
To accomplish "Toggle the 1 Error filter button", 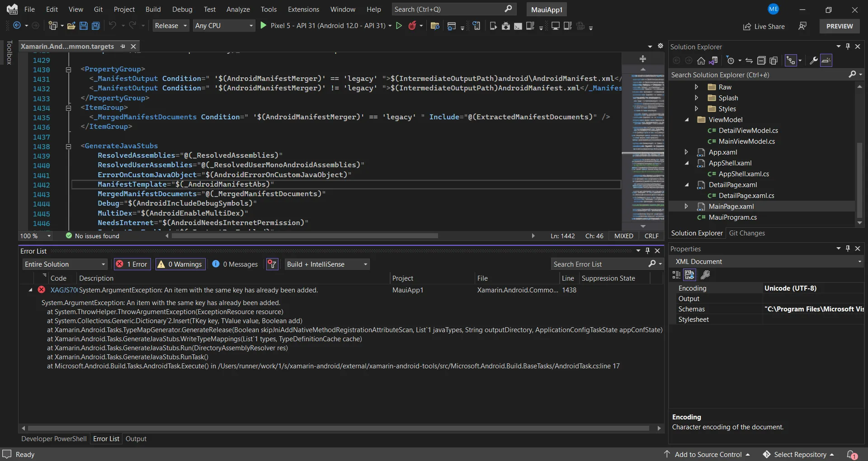I will click(132, 264).
